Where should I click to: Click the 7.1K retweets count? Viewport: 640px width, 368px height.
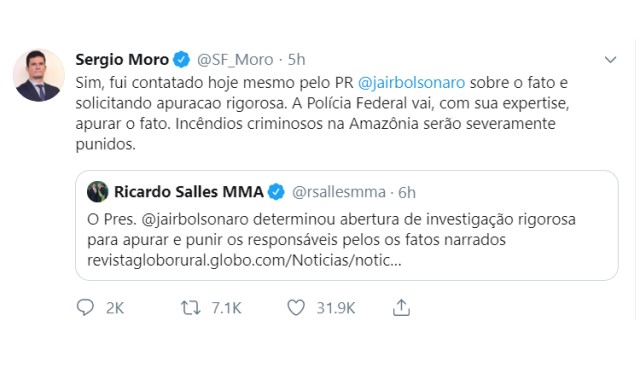click(227, 308)
